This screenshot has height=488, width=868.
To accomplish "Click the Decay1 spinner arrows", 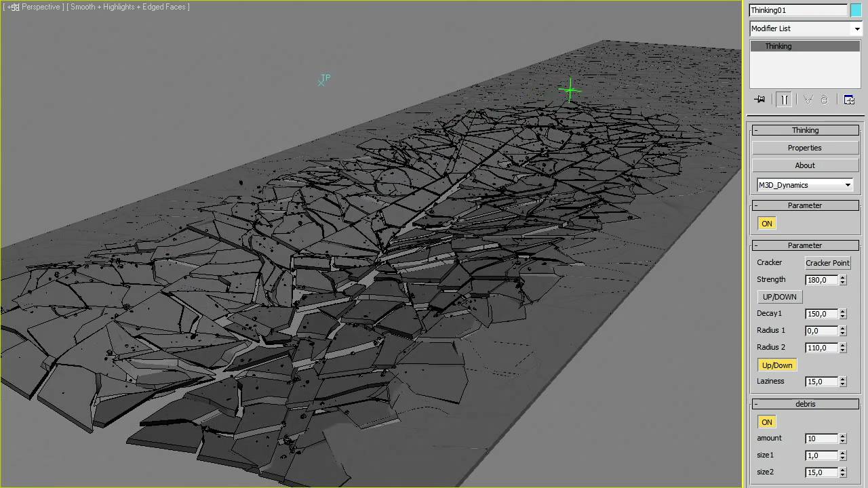I will [x=843, y=314].
